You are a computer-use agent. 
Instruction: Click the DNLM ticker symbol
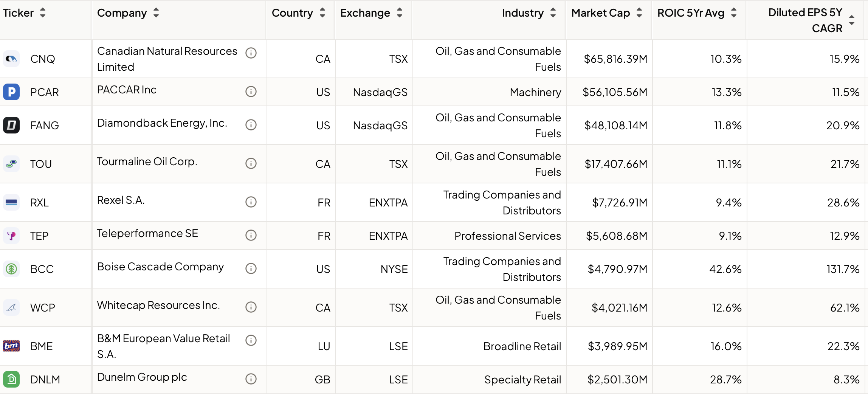(x=45, y=379)
